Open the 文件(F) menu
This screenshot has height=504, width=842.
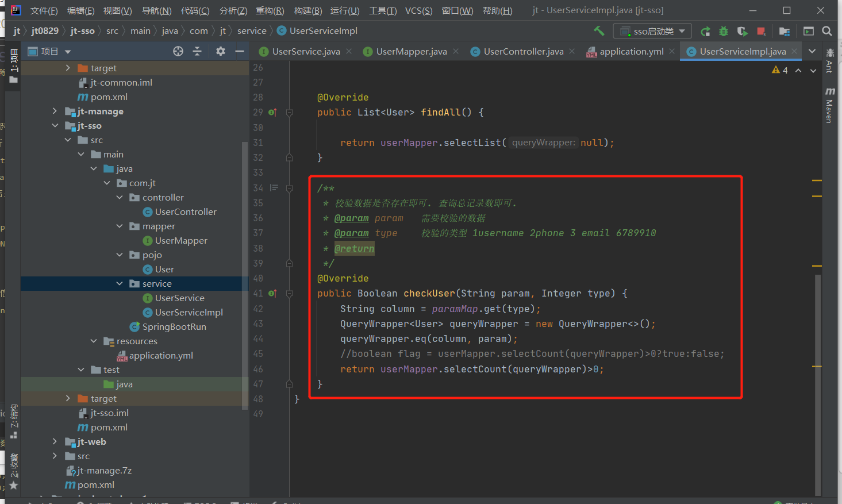44,10
